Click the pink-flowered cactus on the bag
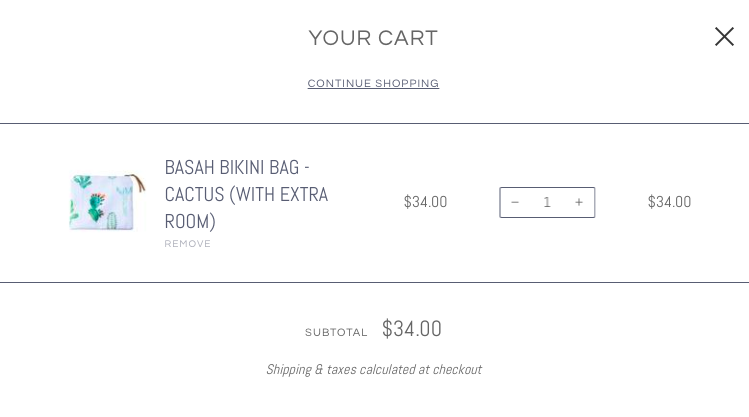The image size is (749, 417). (x=97, y=207)
